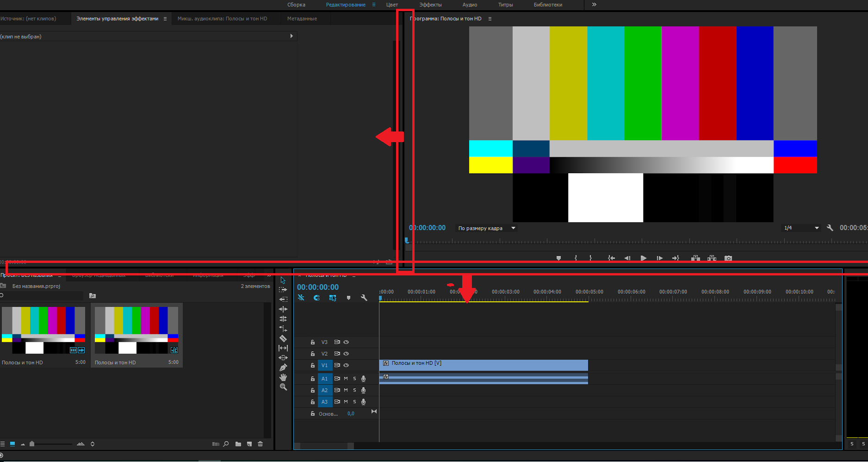The width and height of the screenshot is (868, 462).
Task: Open the workspace overflow chevron menu
Action: [x=594, y=5]
